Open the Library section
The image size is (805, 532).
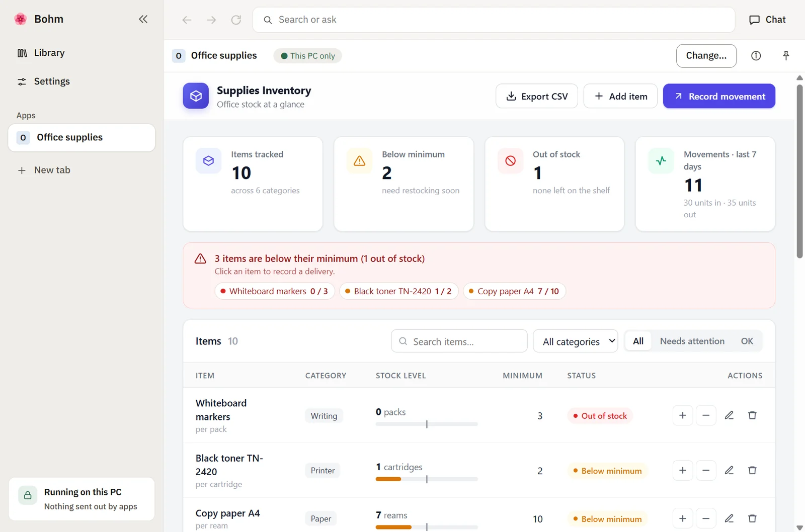coord(82,53)
